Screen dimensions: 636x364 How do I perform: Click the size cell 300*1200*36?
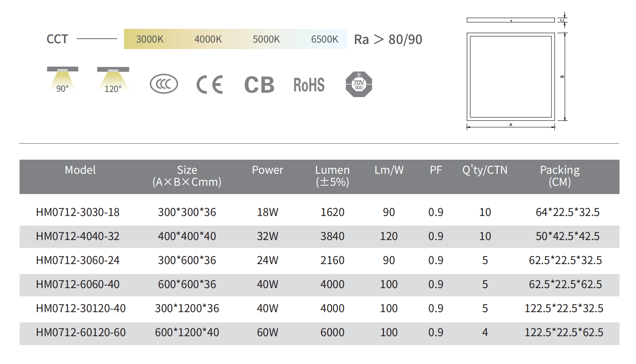pyautogui.click(x=187, y=308)
